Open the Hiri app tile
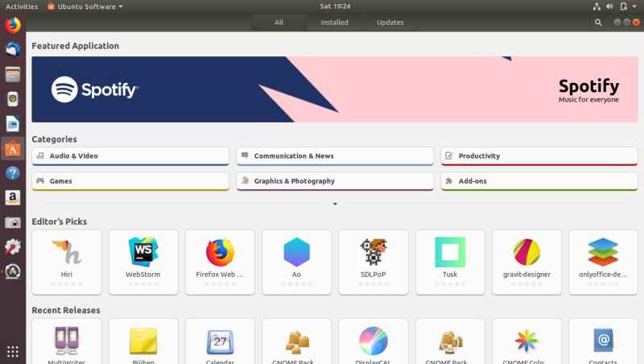This screenshot has width=644, height=364. point(67,260)
